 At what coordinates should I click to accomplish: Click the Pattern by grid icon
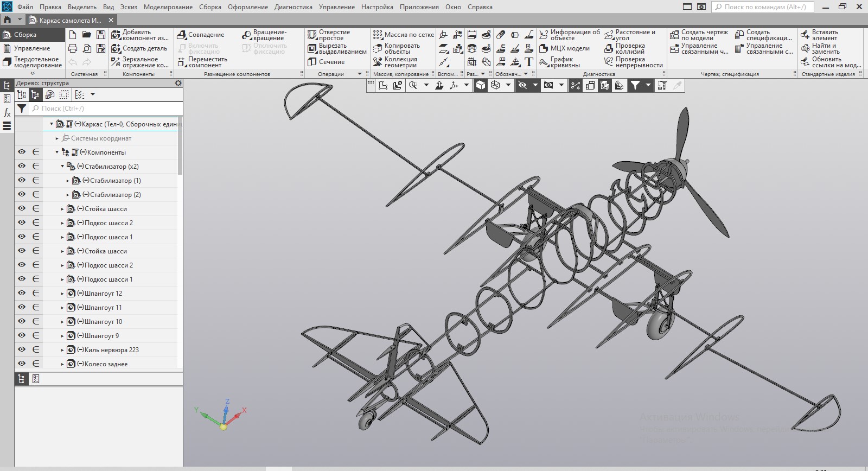coord(378,35)
